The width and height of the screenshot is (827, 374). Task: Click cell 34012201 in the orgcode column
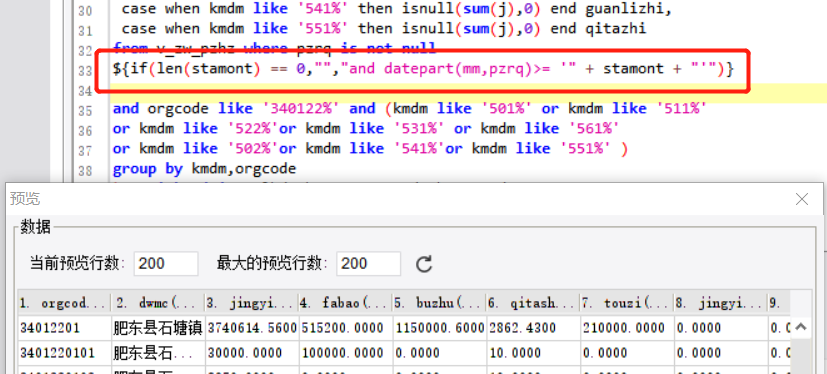(64, 328)
